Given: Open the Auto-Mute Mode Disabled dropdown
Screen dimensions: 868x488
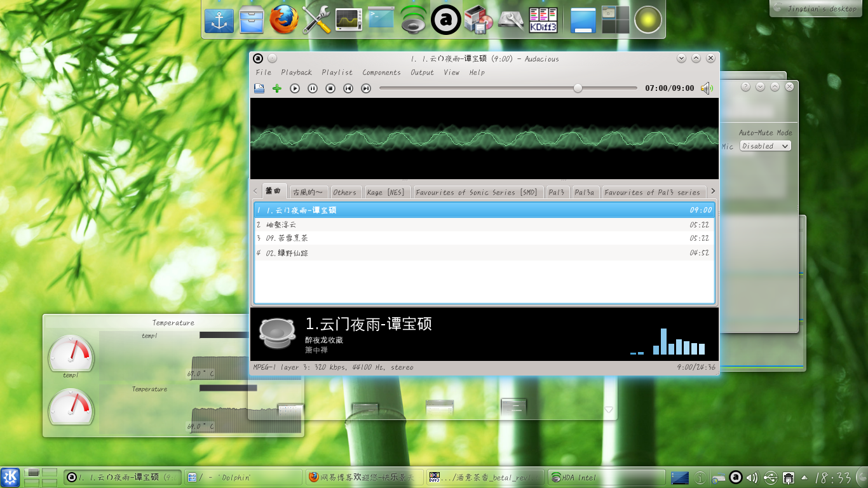Looking at the screenshot, I should (765, 146).
